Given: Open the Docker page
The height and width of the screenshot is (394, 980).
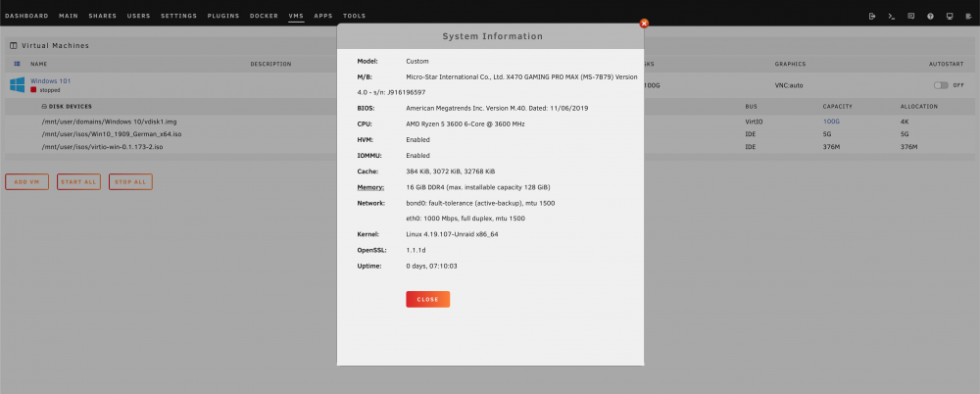Looking at the screenshot, I should (264, 17).
